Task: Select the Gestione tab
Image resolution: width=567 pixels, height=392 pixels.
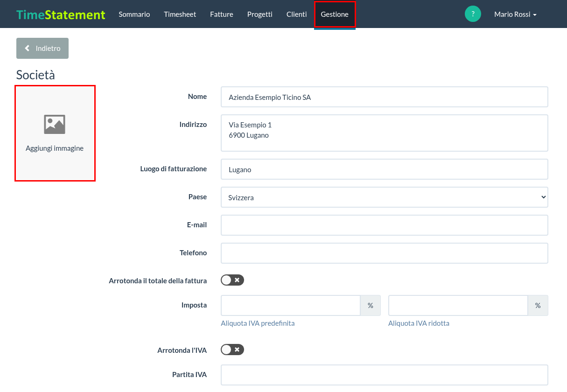Action: click(x=335, y=14)
